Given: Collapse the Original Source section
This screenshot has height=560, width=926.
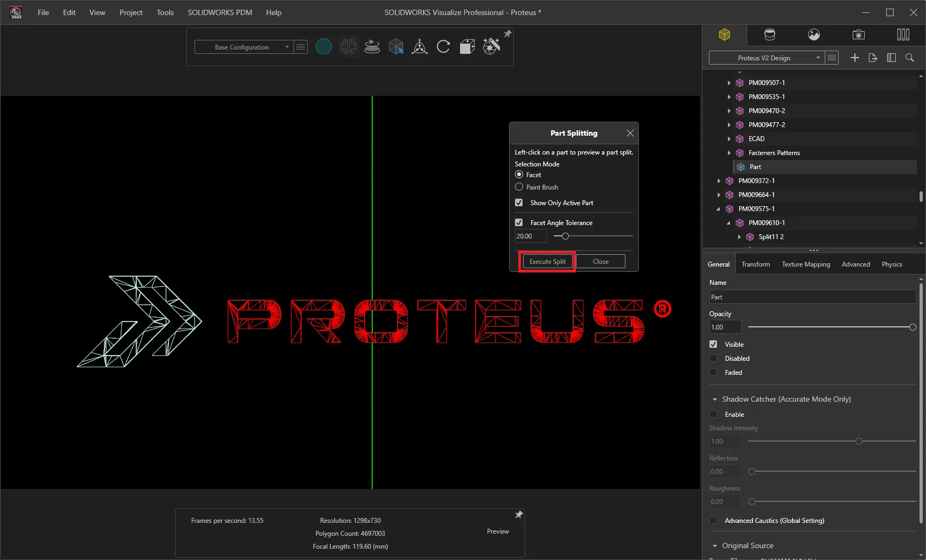Looking at the screenshot, I should (715, 546).
